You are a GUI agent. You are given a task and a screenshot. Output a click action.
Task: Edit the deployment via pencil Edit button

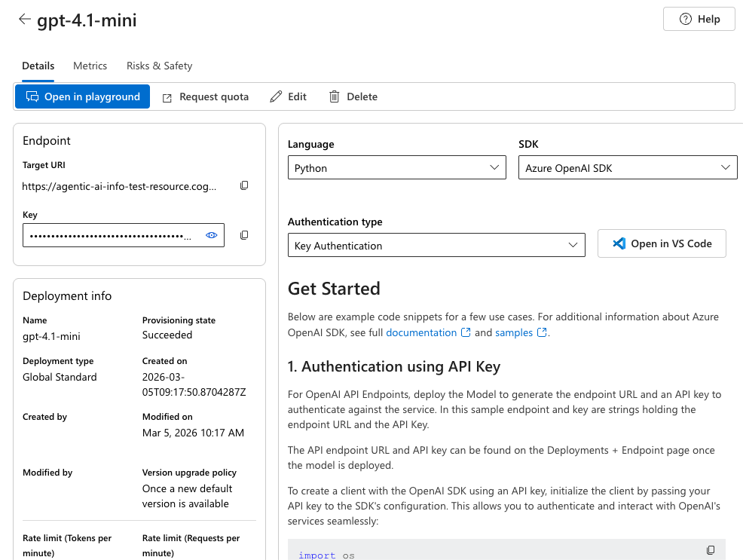tap(288, 96)
